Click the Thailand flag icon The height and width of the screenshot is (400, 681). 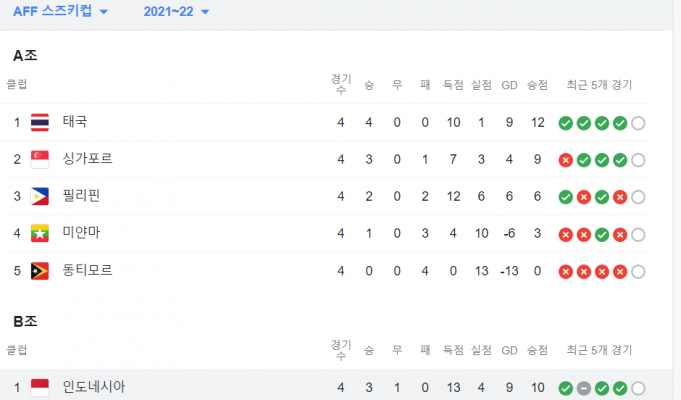click(x=40, y=122)
